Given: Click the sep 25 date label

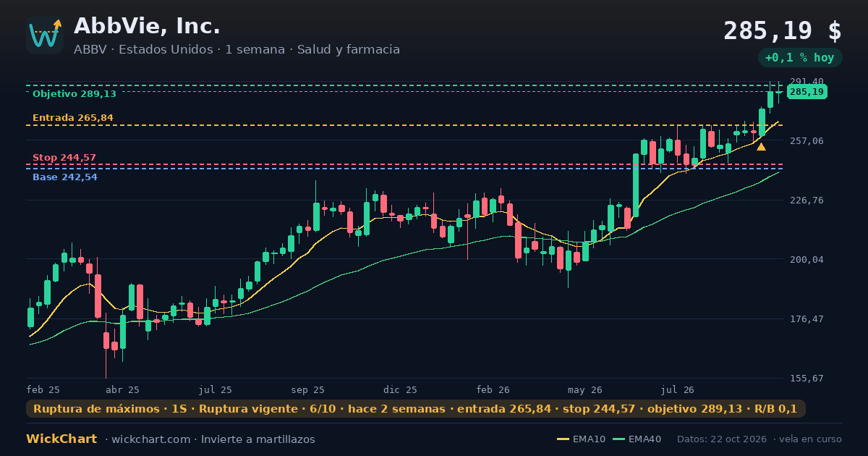Looking at the screenshot, I should [x=307, y=389].
